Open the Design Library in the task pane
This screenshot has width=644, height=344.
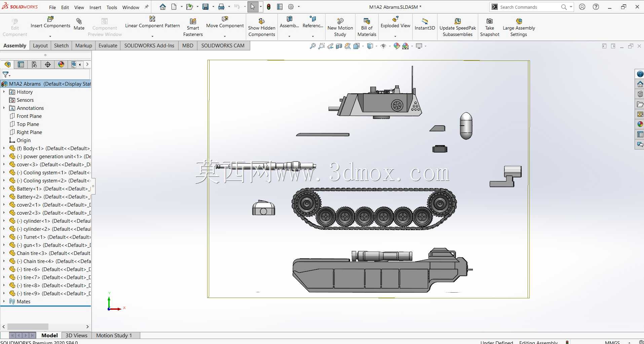click(640, 94)
